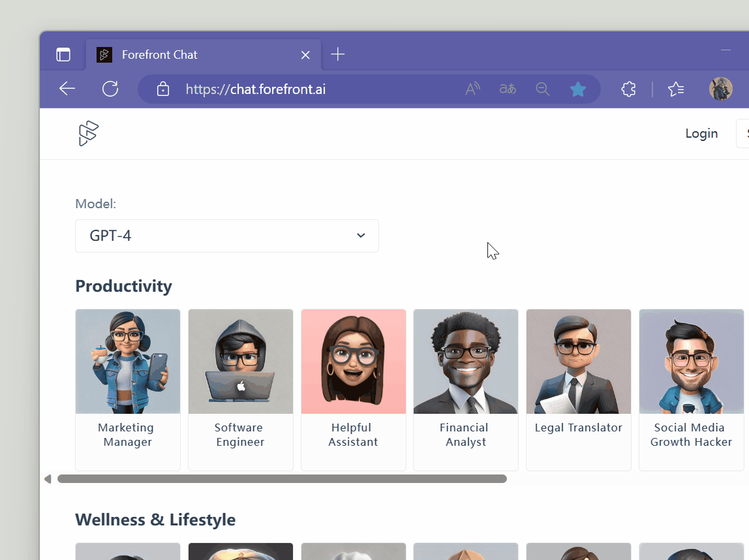Pick the Social Media Growth Hacker persona
Screen dimensions: 749x560
(691, 390)
